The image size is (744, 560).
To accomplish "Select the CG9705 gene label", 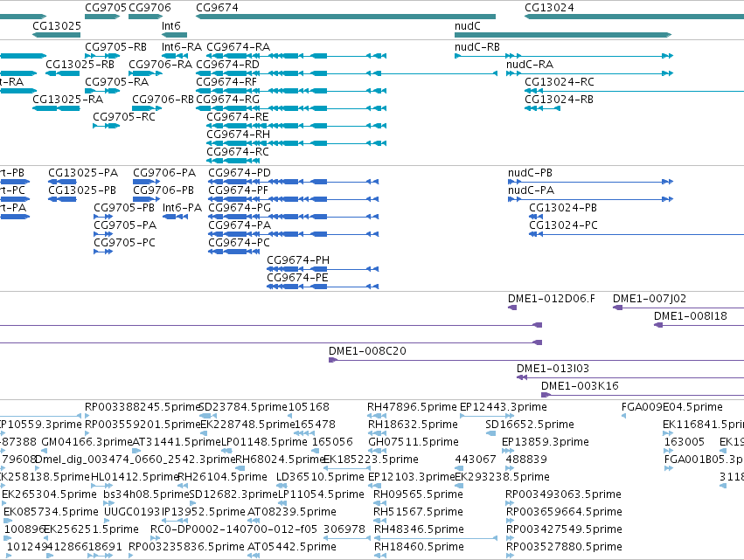I will [105, 8].
